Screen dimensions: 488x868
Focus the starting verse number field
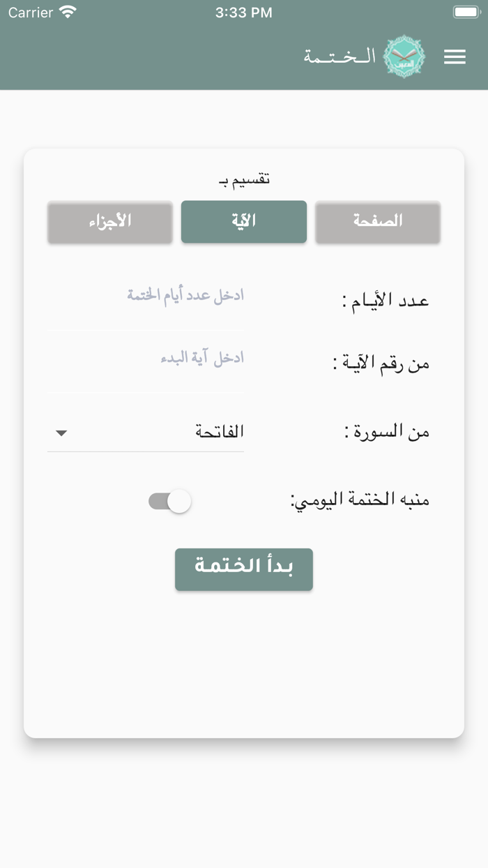[145, 359]
